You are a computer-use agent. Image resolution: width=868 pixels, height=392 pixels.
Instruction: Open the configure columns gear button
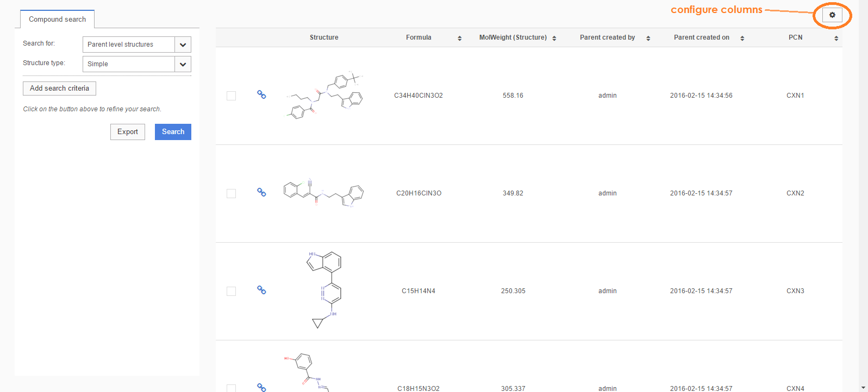(832, 15)
